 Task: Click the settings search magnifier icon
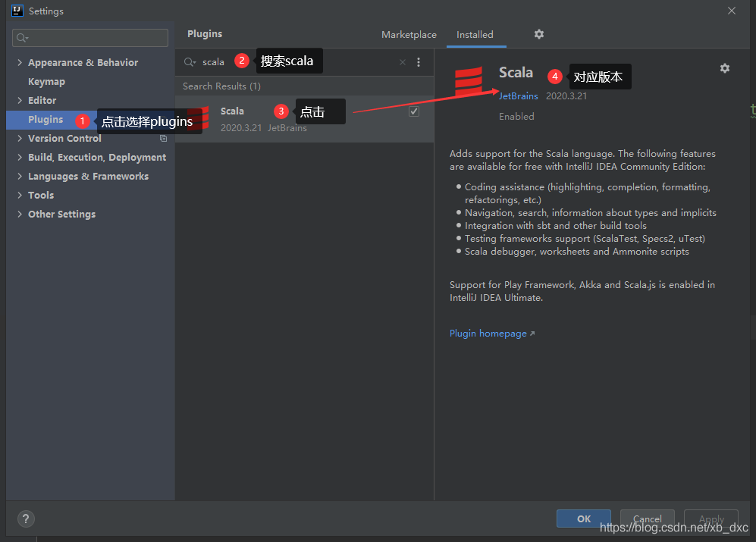[x=22, y=38]
